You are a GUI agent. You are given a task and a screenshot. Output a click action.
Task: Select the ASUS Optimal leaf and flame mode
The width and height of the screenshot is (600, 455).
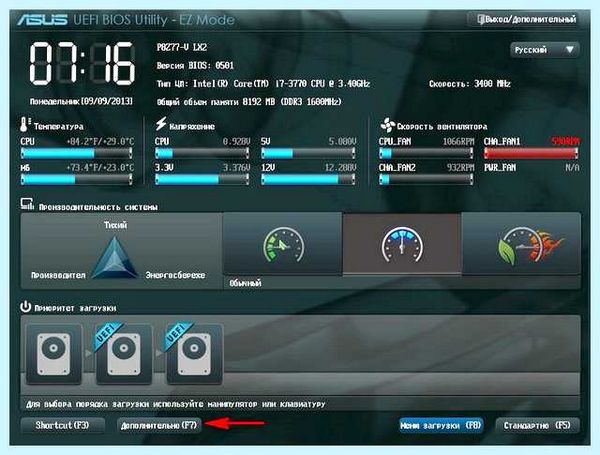tap(521, 244)
